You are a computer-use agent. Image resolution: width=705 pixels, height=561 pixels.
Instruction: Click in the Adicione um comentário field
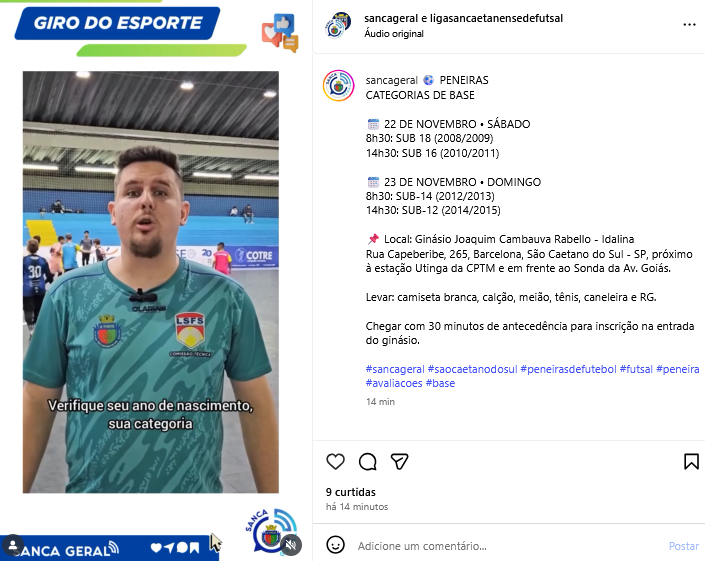(508, 546)
